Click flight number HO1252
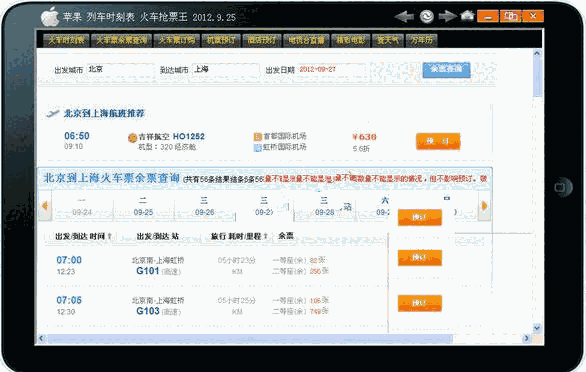Screen dimensions: 586x372 click(x=189, y=136)
